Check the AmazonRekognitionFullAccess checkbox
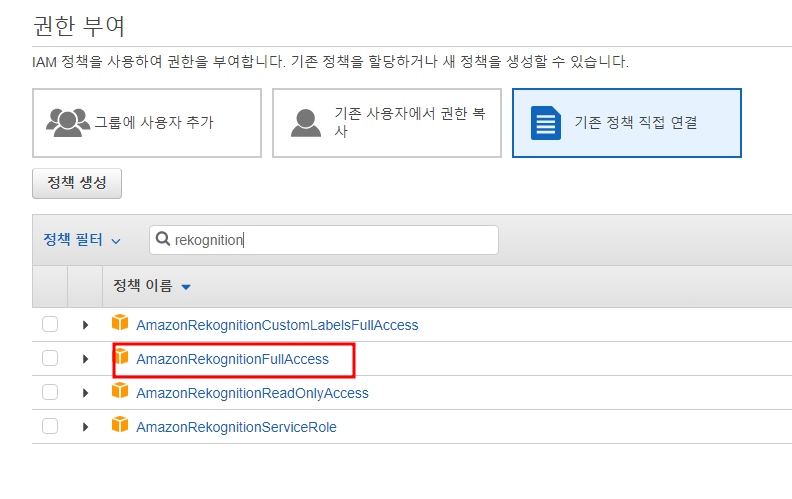 (x=50, y=358)
